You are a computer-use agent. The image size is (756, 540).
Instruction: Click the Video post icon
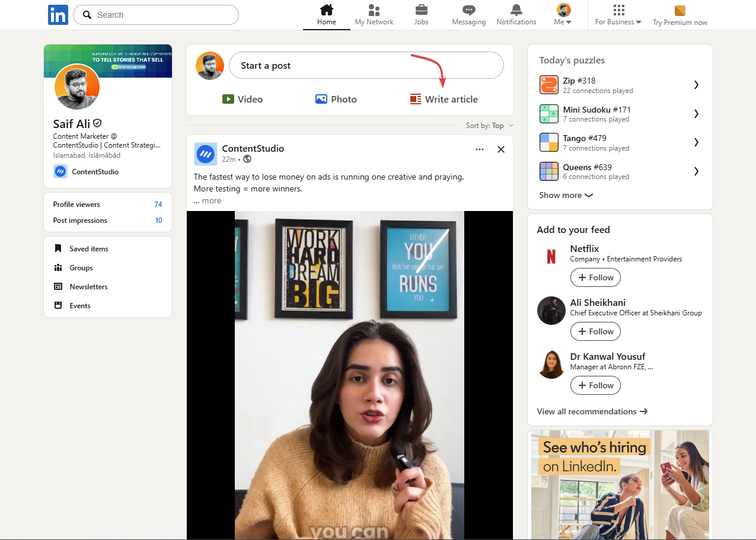tap(228, 99)
